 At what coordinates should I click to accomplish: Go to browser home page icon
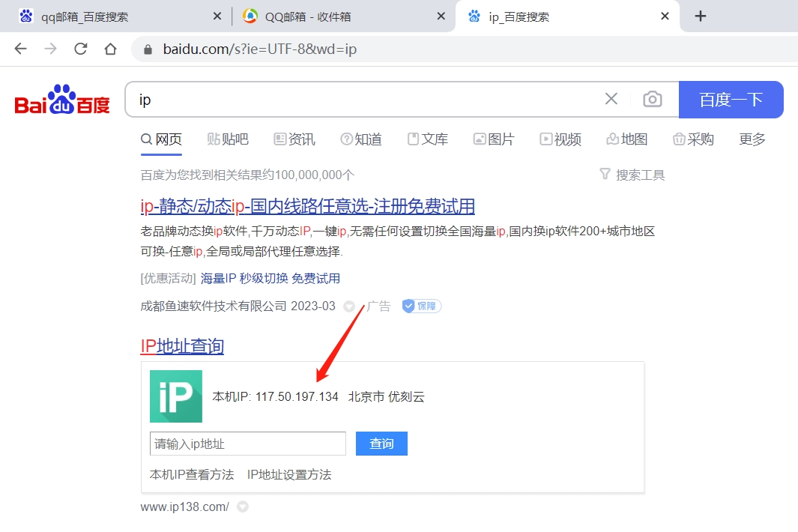111,49
